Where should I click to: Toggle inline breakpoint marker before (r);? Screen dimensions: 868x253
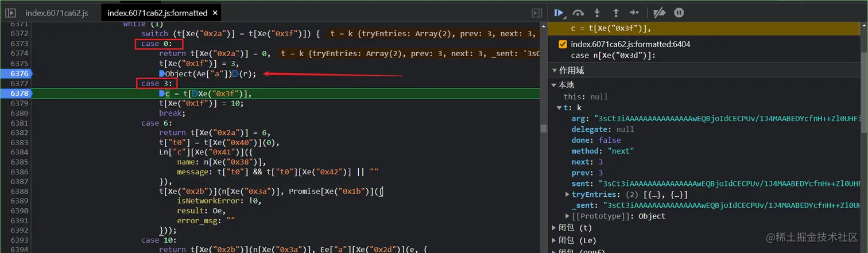pyautogui.click(x=235, y=73)
